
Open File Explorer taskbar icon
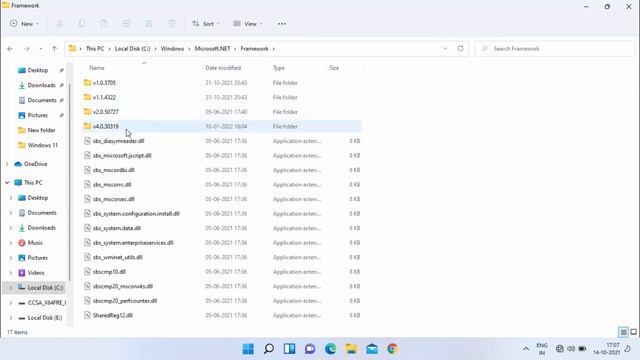351,349
